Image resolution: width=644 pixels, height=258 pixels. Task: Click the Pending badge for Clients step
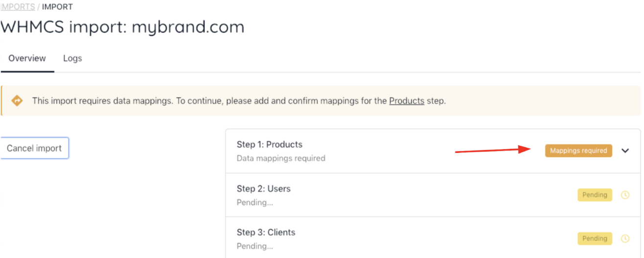tap(595, 238)
